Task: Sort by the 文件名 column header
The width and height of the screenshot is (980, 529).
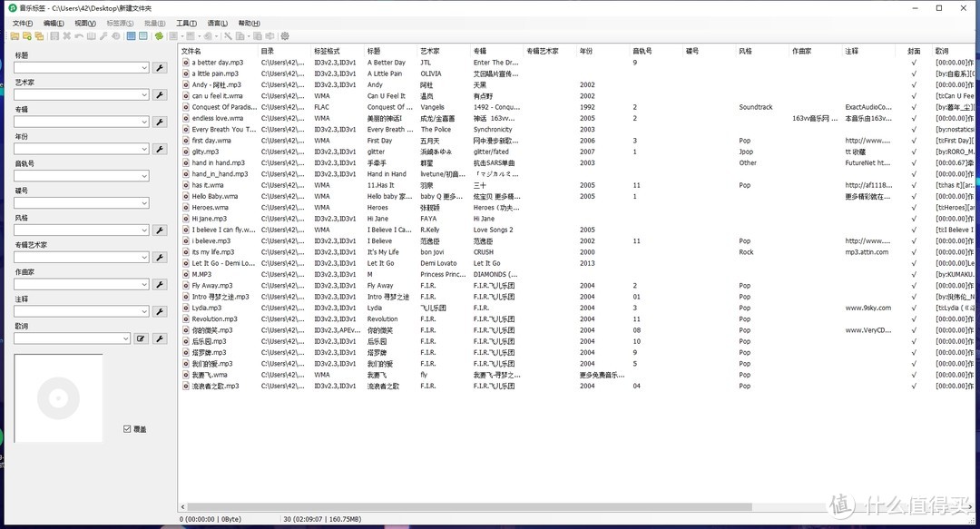Action: 192,52
